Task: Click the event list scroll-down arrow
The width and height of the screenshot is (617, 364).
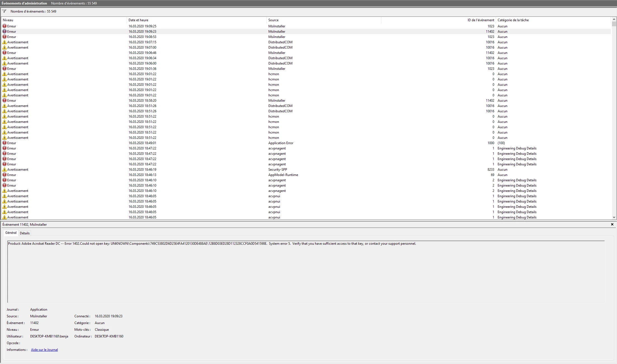Action: pyautogui.click(x=614, y=217)
